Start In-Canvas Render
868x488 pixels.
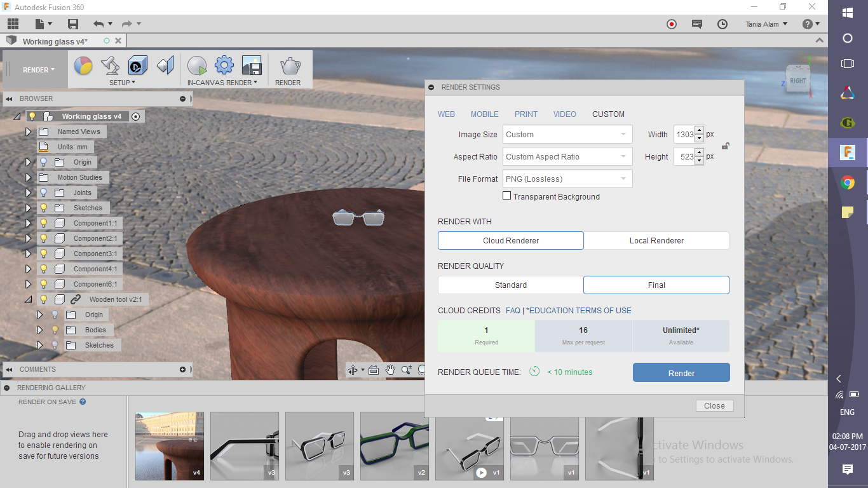coord(197,65)
